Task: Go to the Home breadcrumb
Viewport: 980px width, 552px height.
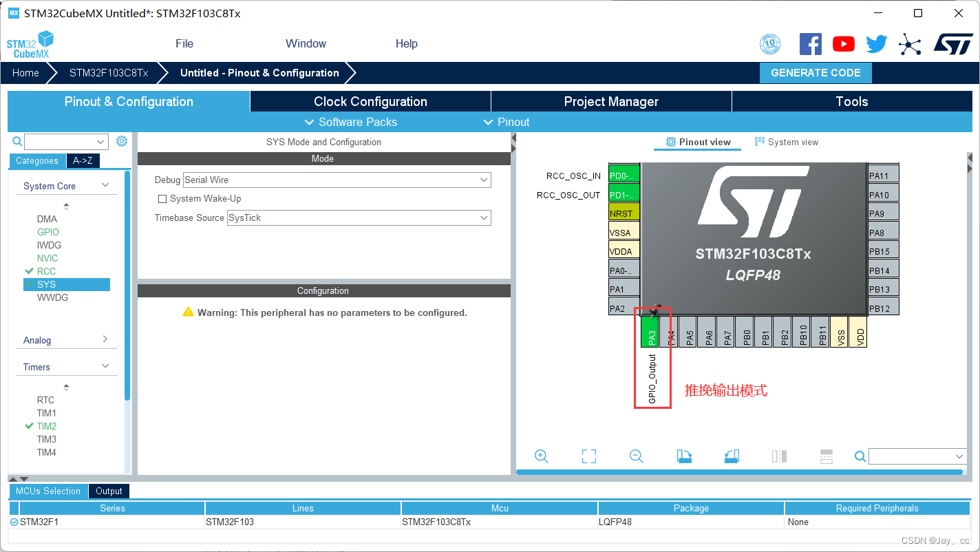Action: [25, 73]
